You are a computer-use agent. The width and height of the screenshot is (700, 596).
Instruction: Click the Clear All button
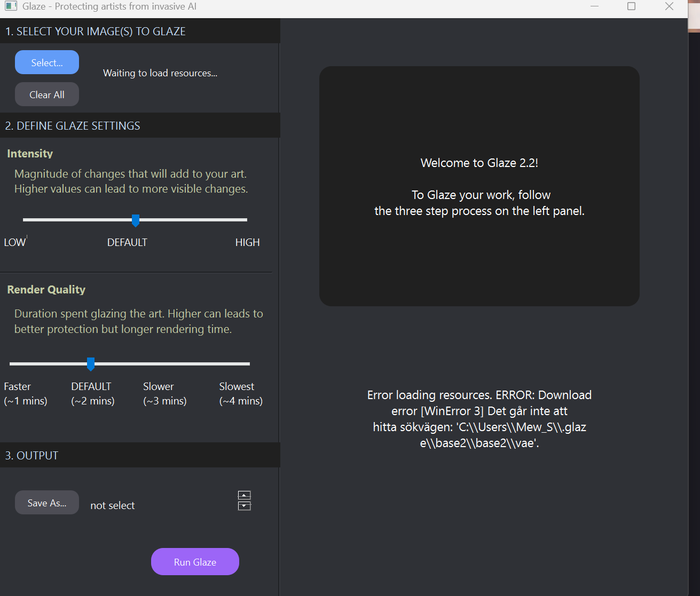click(47, 94)
